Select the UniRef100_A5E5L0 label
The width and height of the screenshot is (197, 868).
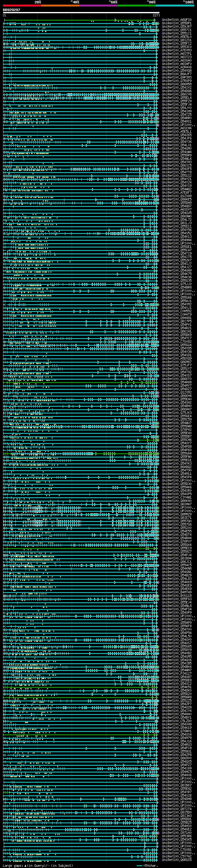pos(176,37)
